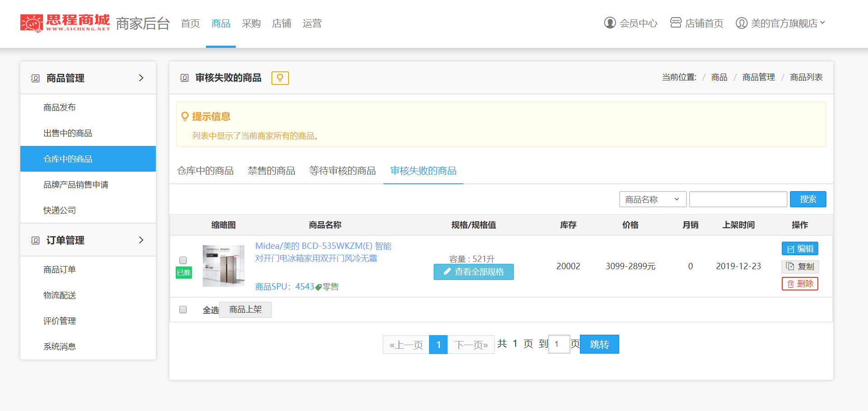Switch to the 等待审核的商品 tab

342,171
